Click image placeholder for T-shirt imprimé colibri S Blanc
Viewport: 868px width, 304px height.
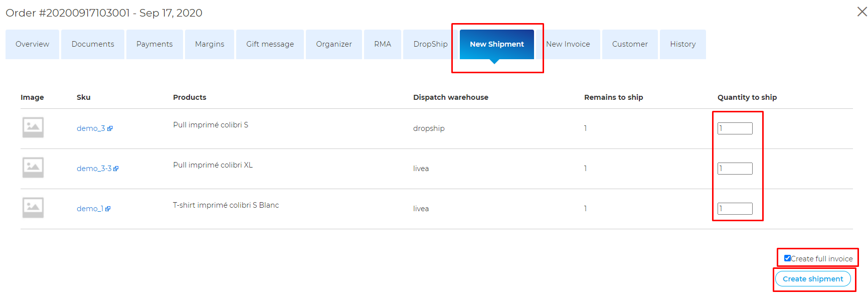[33, 208]
